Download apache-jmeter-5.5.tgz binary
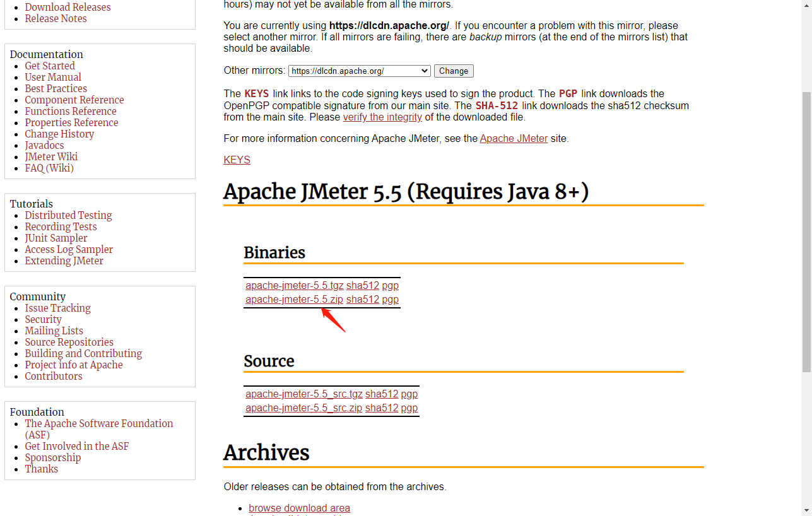The image size is (812, 516). [295, 285]
